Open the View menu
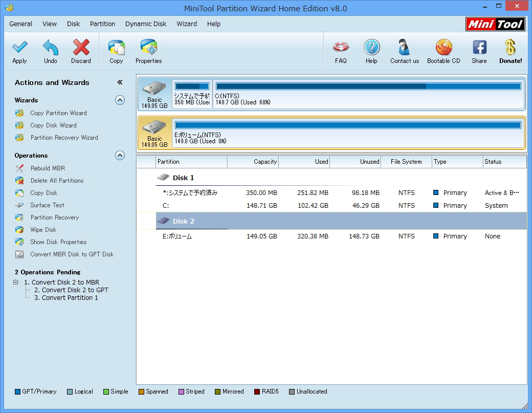Image resolution: width=532 pixels, height=413 pixels. 50,24
